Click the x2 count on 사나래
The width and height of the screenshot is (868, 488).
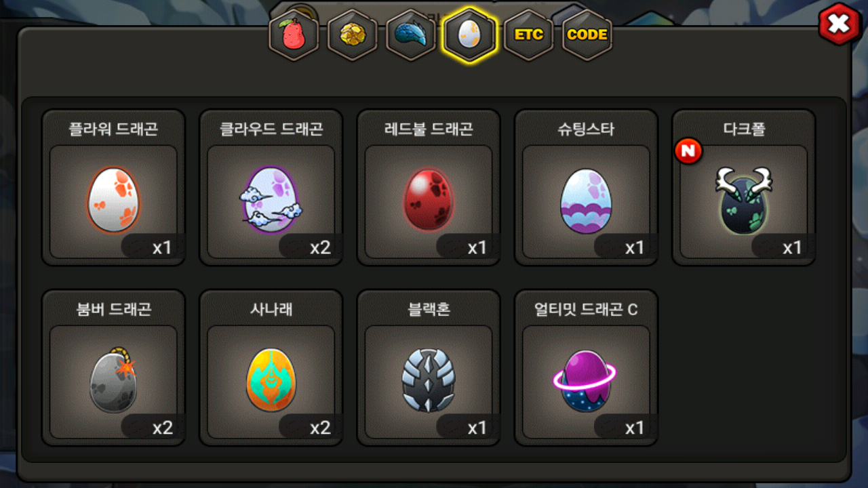click(320, 428)
